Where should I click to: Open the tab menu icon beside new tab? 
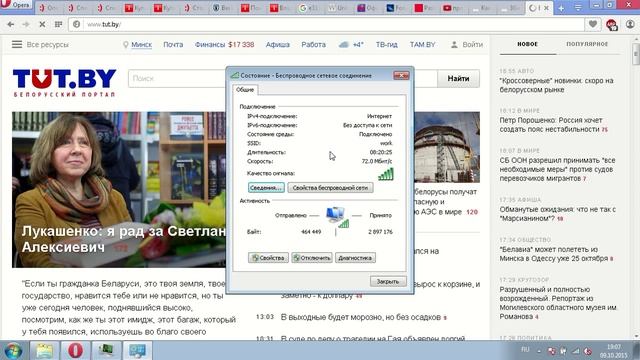coord(578,8)
